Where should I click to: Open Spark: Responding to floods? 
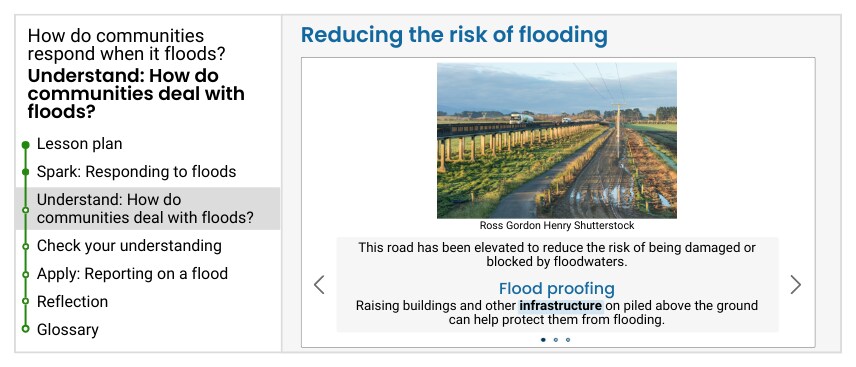pos(136,172)
